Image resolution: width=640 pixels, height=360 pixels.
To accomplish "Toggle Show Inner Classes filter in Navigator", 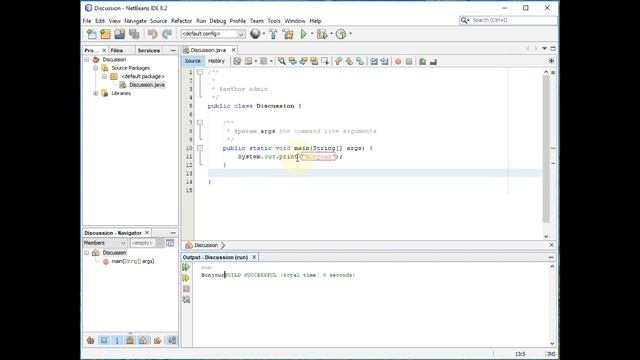I will pos(143,340).
